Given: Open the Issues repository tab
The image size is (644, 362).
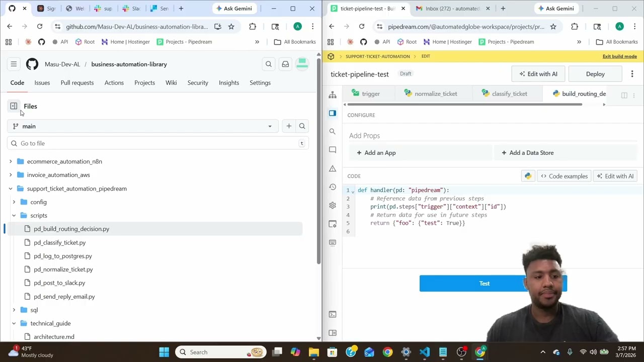Looking at the screenshot, I should (x=42, y=82).
